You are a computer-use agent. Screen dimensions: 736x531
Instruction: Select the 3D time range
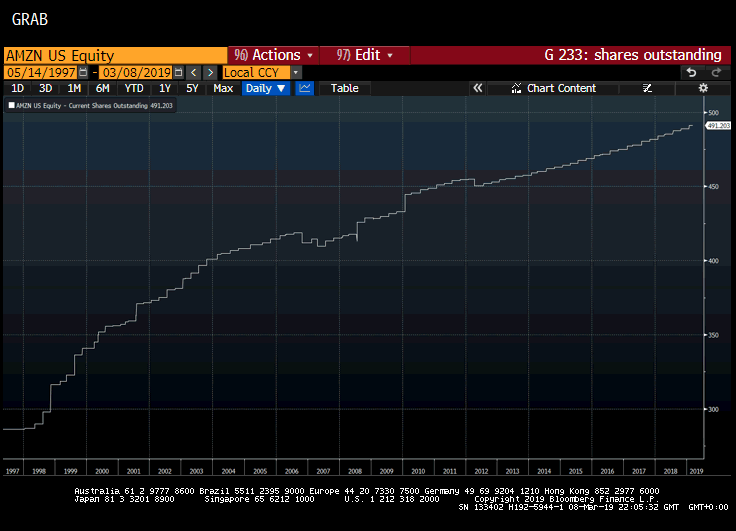[x=46, y=88]
